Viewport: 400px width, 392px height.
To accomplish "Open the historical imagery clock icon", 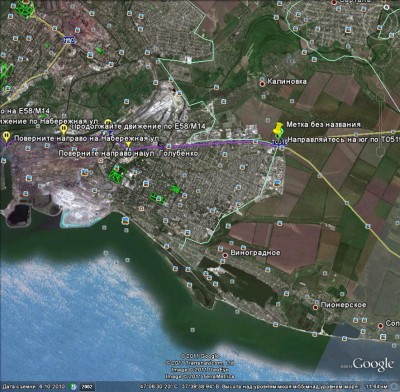I will point(73,387).
